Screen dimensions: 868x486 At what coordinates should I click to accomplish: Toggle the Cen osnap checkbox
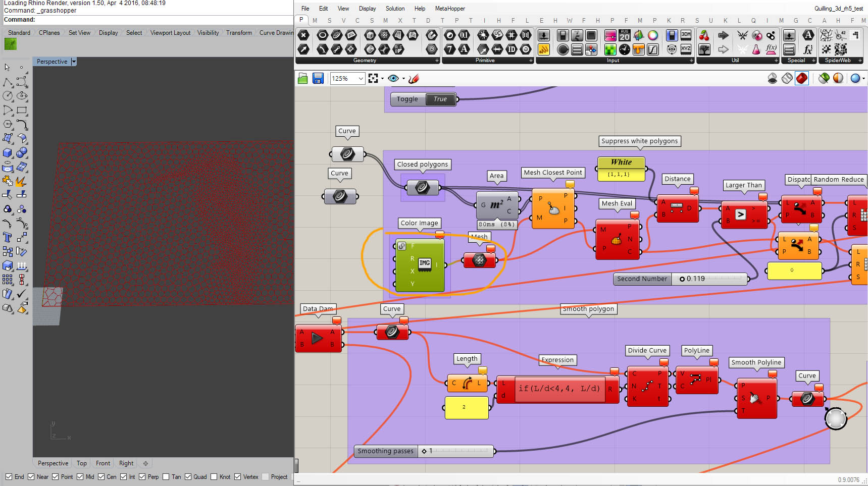pos(101,477)
